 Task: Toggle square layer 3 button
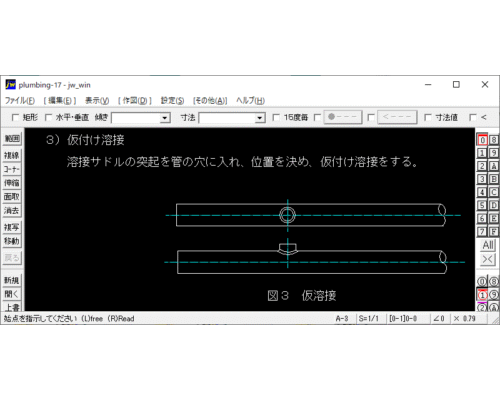(482, 179)
